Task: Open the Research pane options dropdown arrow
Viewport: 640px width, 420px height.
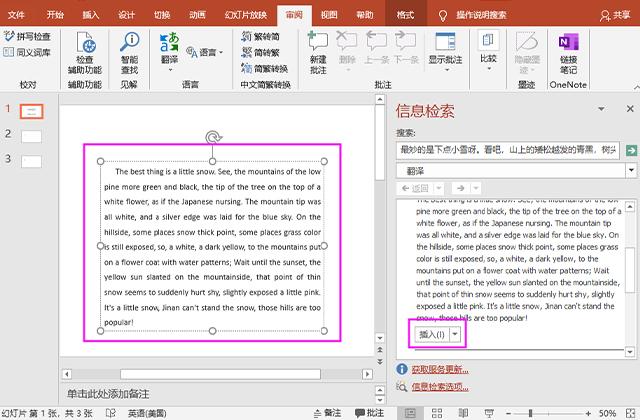Action: coord(601,109)
